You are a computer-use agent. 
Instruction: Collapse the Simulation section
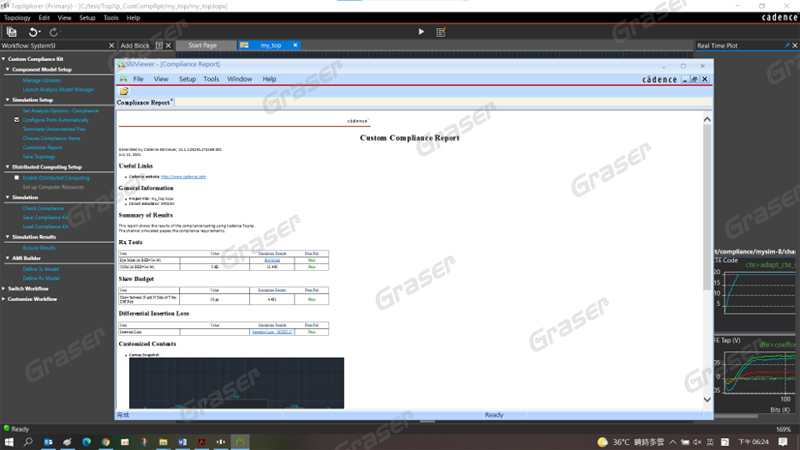(x=8, y=197)
